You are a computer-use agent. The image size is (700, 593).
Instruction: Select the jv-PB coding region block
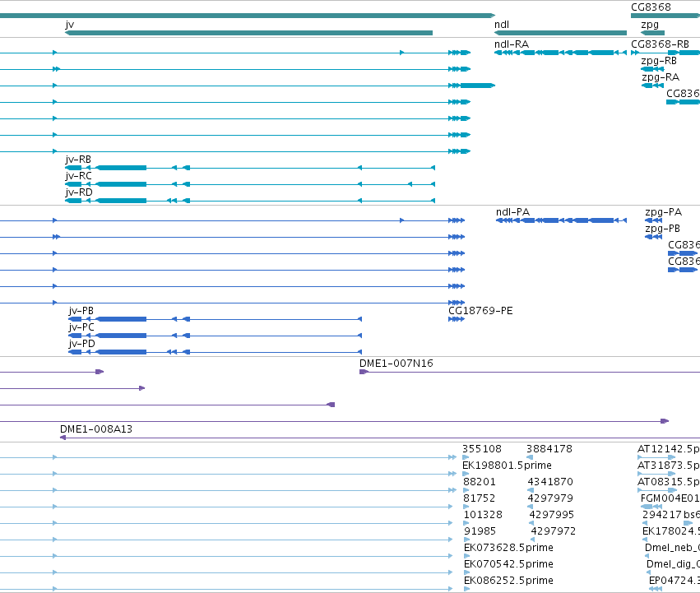(x=122, y=319)
